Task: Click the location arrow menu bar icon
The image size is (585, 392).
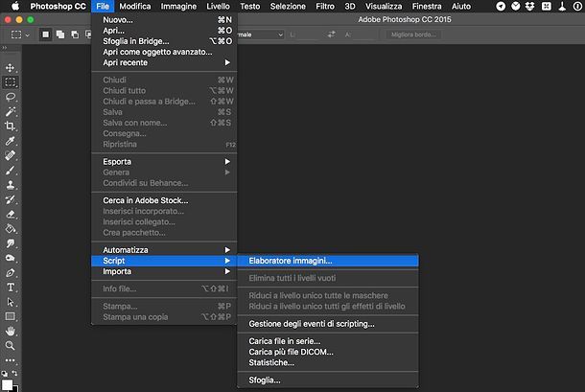Action: click(501, 7)
